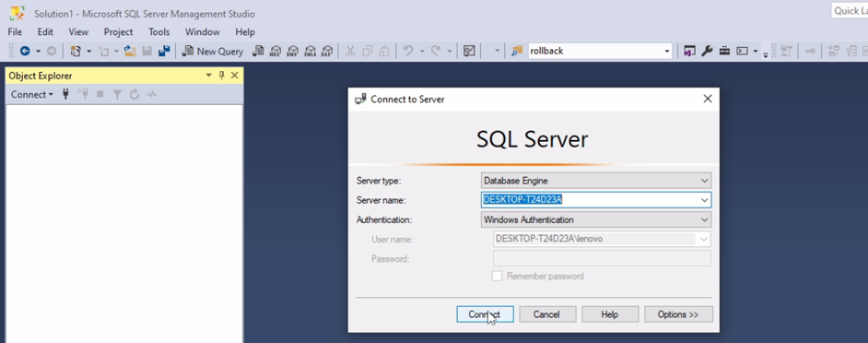868x343 pixels.
Task: Expand the Server type dropdown
Action: coord(704,181)
